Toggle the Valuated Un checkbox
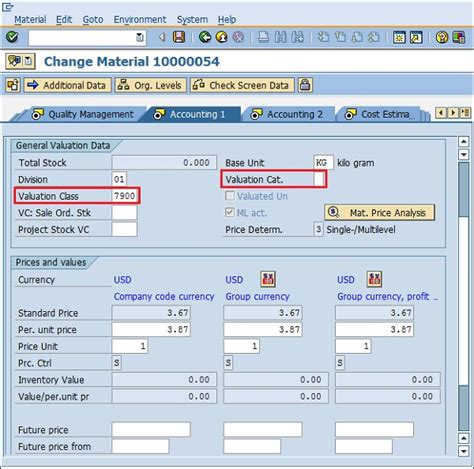 click(230, 196)
